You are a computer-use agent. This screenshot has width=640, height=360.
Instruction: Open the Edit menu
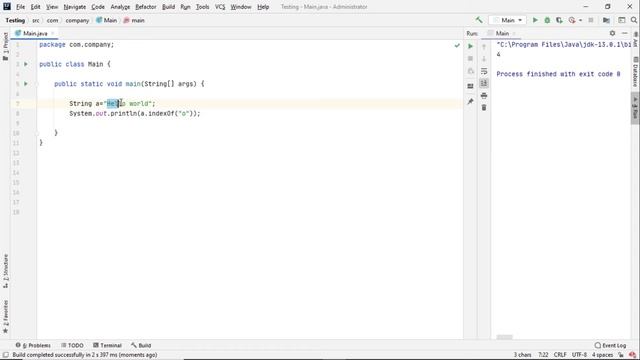pyautogui.click(x=36, y=7)
